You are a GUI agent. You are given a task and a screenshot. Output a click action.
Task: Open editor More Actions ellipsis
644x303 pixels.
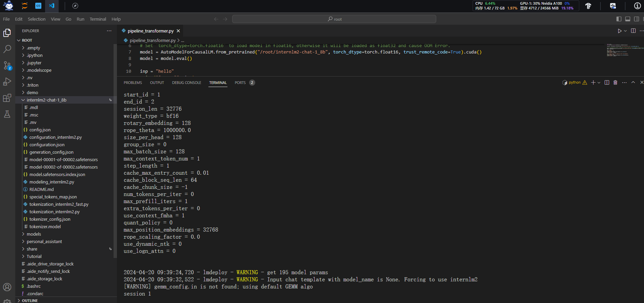[x=641, y=31]
